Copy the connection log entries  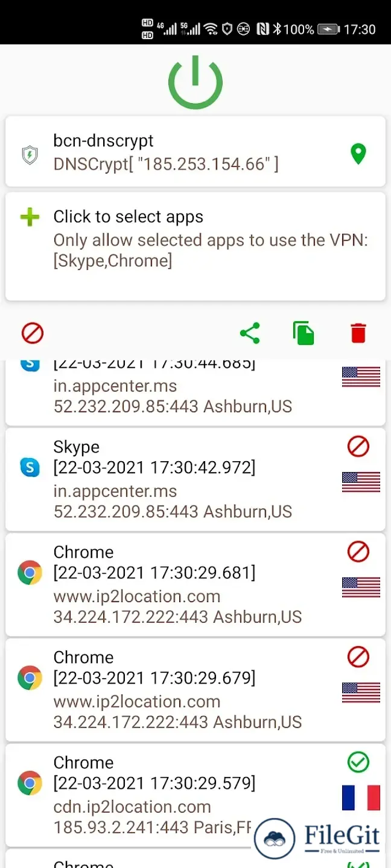(x=304, y=333)
